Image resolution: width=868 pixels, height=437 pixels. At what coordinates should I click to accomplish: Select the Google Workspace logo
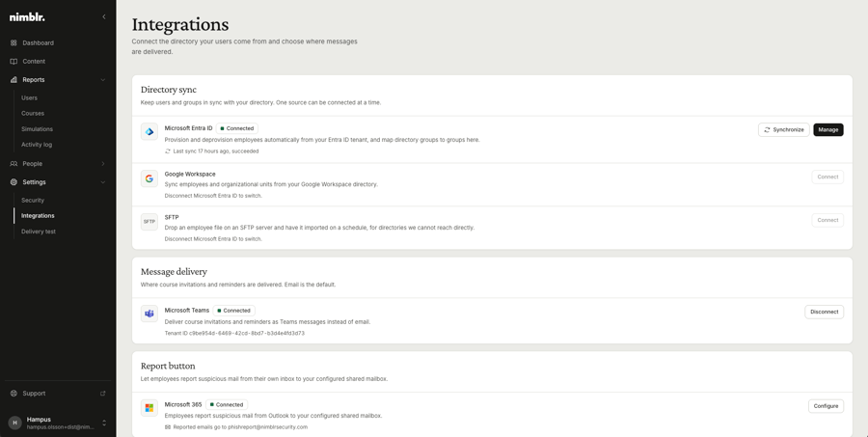tap(149, 178)
